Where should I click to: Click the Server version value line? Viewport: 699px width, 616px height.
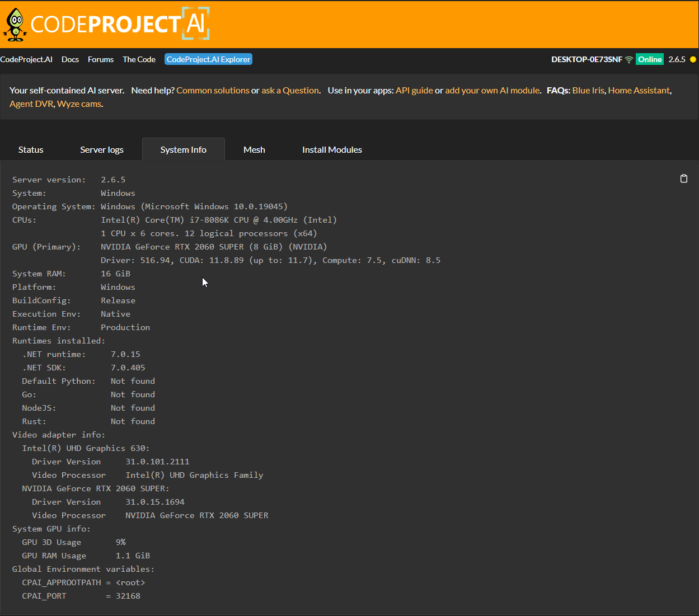coord(69,180)
